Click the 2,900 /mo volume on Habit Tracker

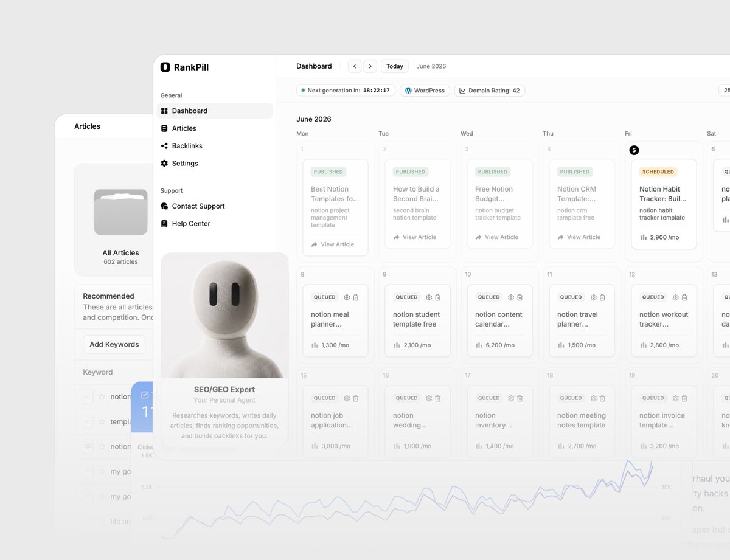(659, 237)
